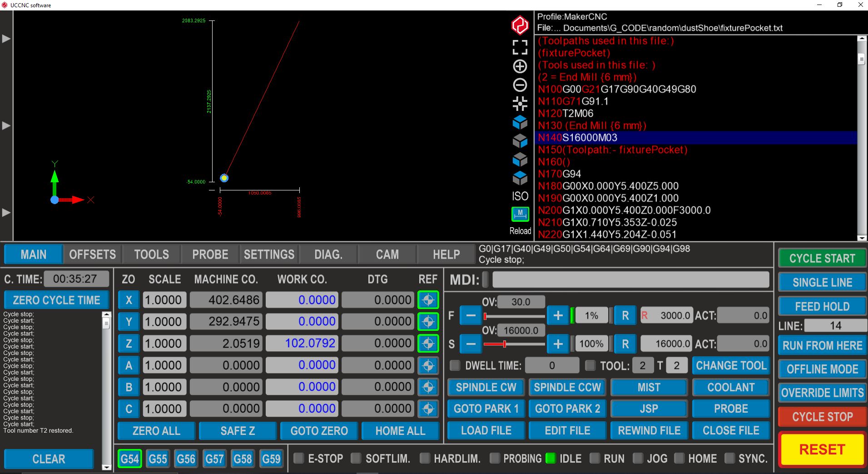Open the TOOLS tab
This screenshot has height=474, width=868.
point(152,254)
